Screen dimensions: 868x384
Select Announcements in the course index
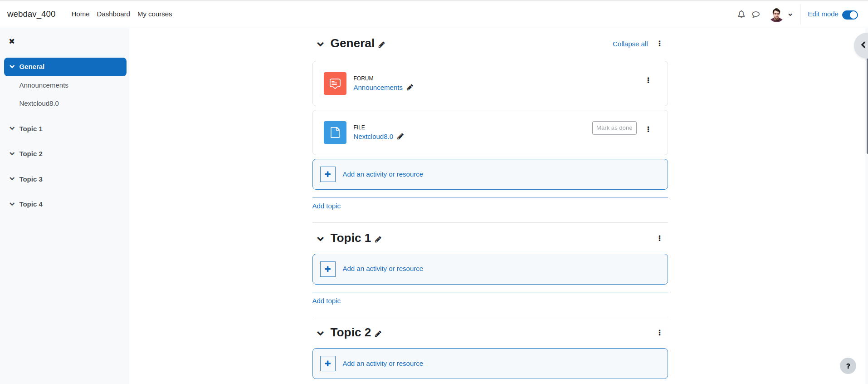[x=44, y=85]
